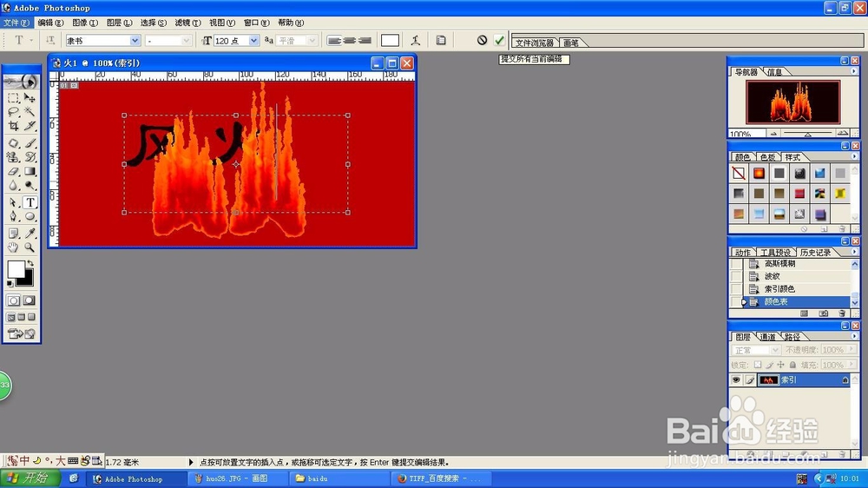
Task: Select the Magic Wand tool
Action: point(30,112)
